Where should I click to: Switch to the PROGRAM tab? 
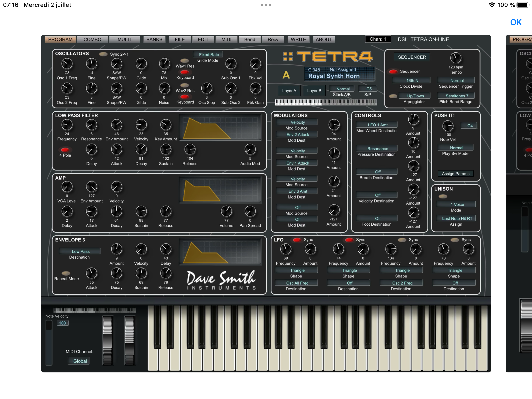pos(60,39)
